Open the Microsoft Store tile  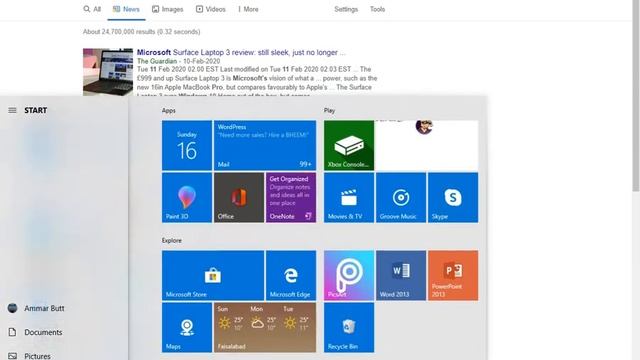pos(213,276)
